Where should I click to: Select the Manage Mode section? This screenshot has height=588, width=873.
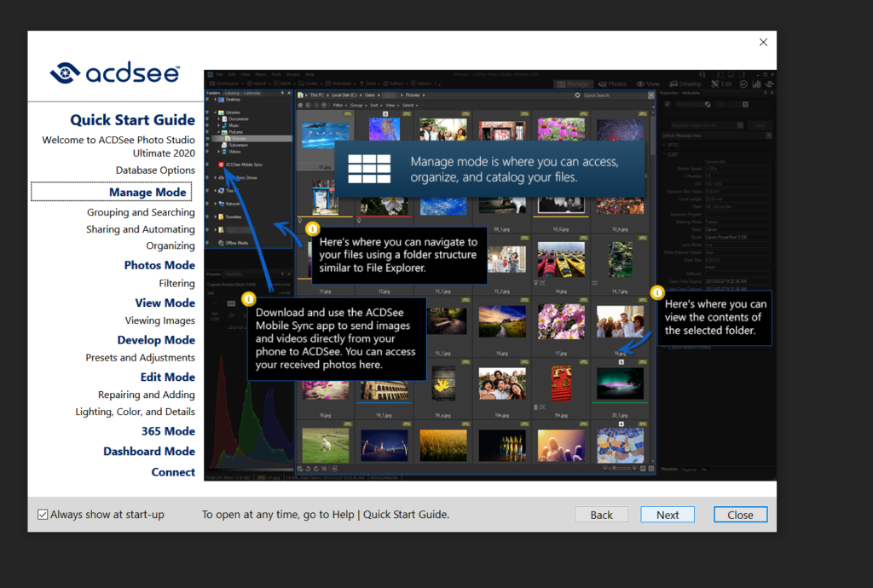(x=147, y=192)
